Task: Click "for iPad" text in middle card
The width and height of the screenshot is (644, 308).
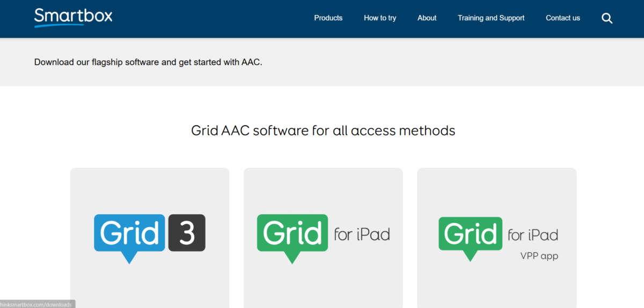Action: point(362,234)
